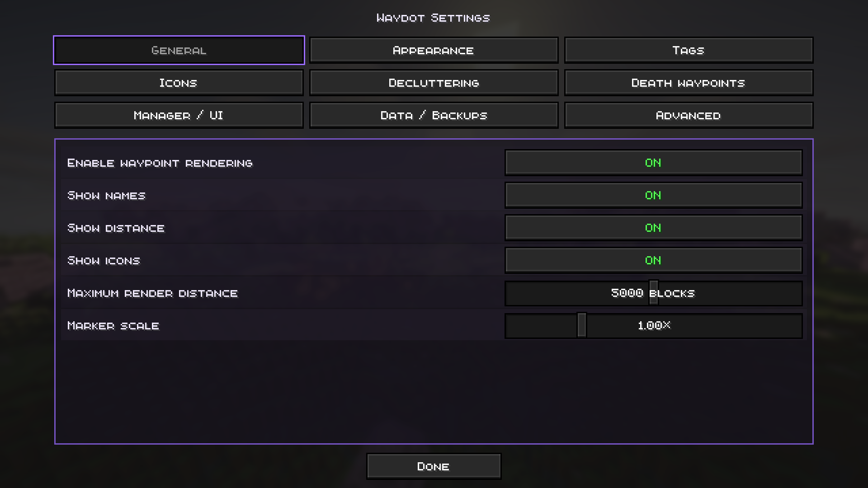The width and height of the screenshot is (868, 488).
Task: Click the Marker scale label row
Action: point(283,325)
